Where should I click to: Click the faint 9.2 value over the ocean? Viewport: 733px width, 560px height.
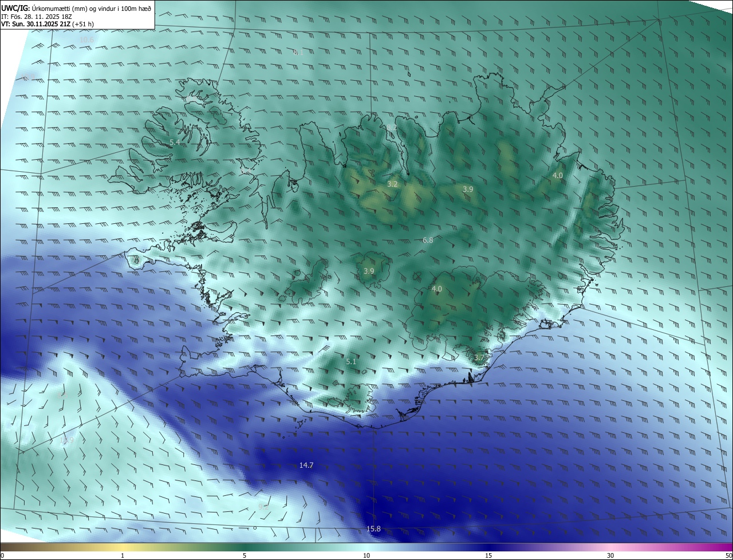tap(263, 507)
